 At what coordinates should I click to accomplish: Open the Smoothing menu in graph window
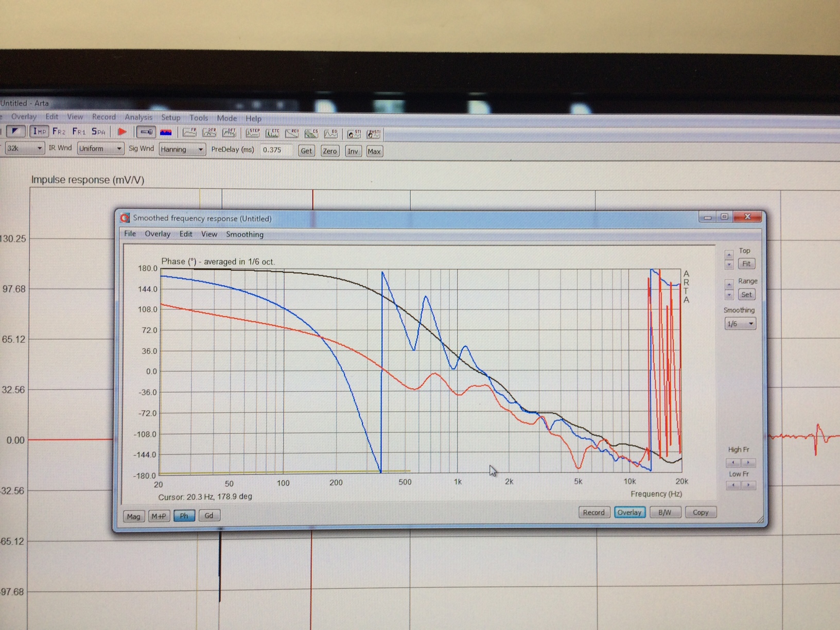(x=244, y=234)
